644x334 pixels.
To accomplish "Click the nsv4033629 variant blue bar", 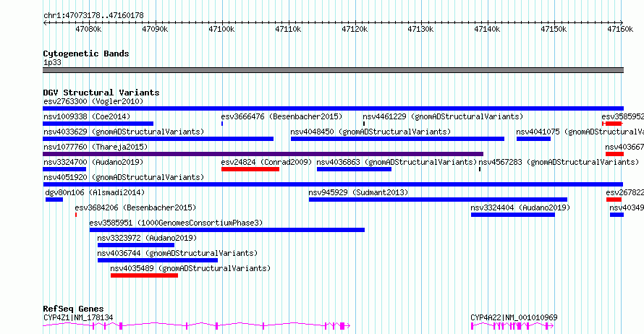I will click(158, 139).
